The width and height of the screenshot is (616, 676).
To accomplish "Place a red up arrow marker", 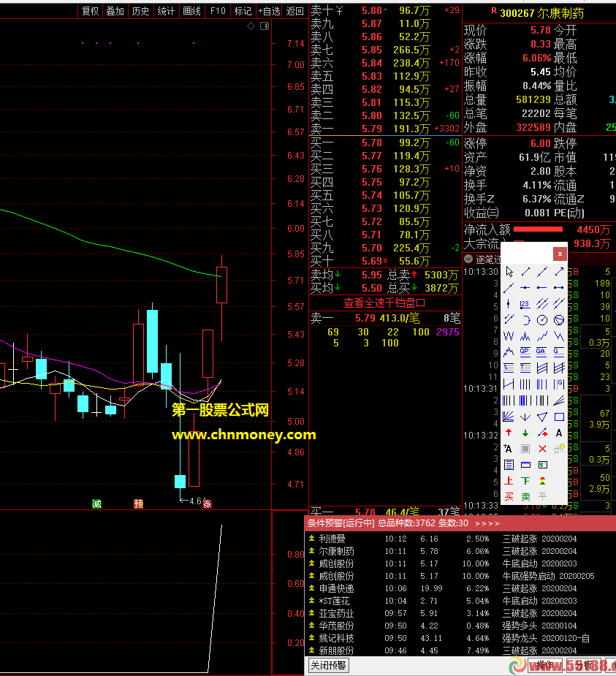I will click(x=509, y=433).
